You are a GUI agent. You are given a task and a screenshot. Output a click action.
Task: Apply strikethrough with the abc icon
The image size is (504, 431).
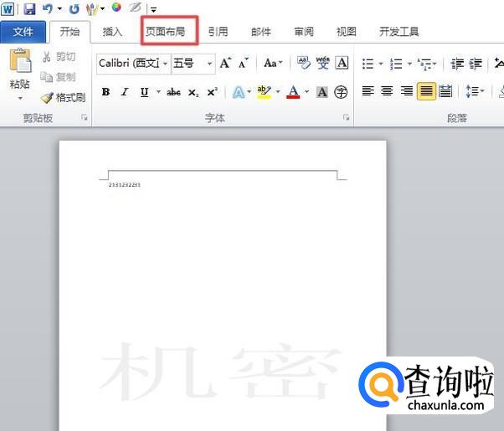point(173,92)
